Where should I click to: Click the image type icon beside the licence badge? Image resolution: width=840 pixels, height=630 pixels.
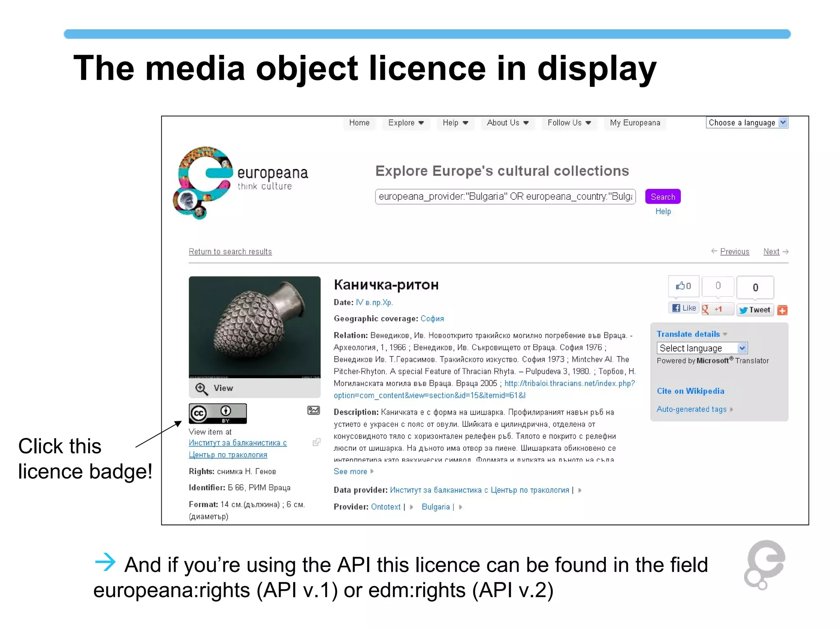313,410
